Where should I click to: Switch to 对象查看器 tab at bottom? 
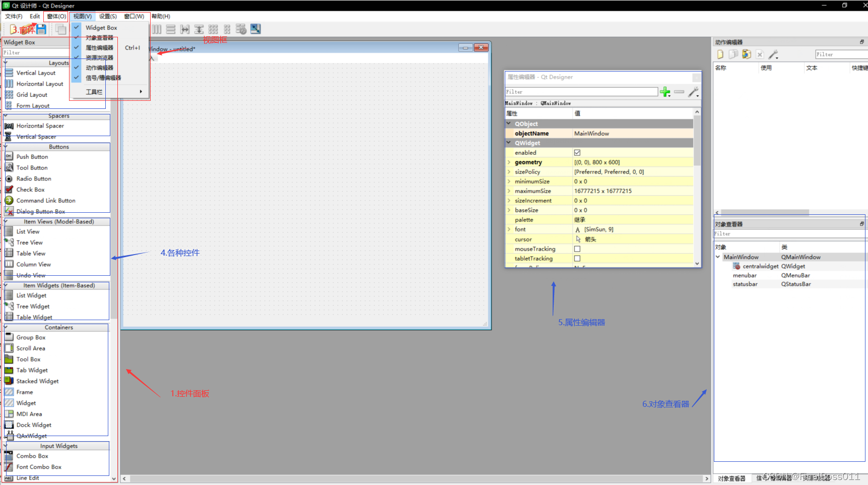[731, 478]
